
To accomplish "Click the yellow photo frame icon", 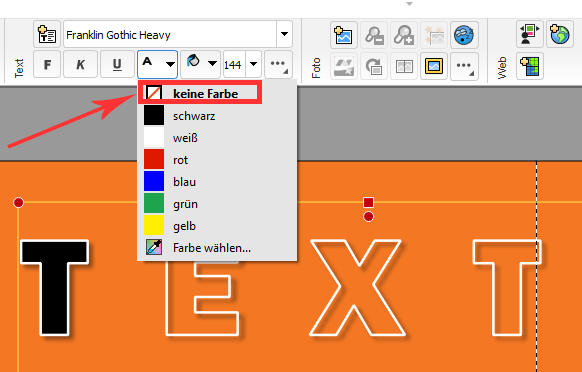I will click(x=434, y=66).
